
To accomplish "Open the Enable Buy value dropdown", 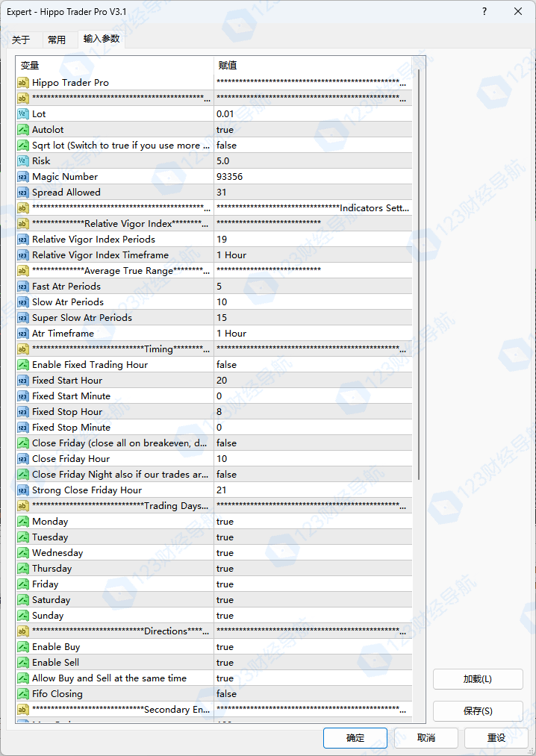I will 313,646.
